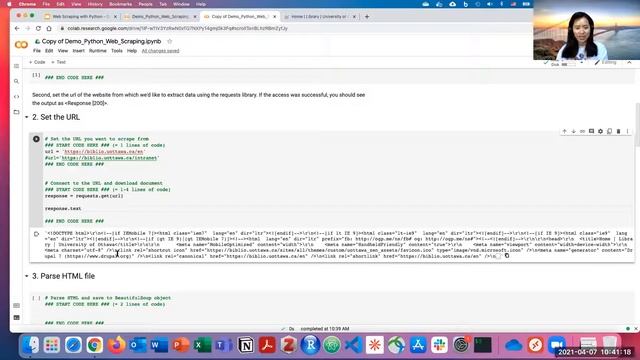Collapse the Colab header with the caret
The image size is (640, 360).
[629, 63]
